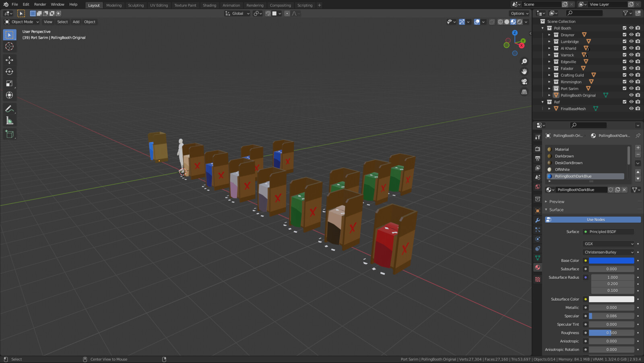Uncheck the Falador collection checkbox
Viewport: 644px width, 363px height.
click(x=625, y=68)
